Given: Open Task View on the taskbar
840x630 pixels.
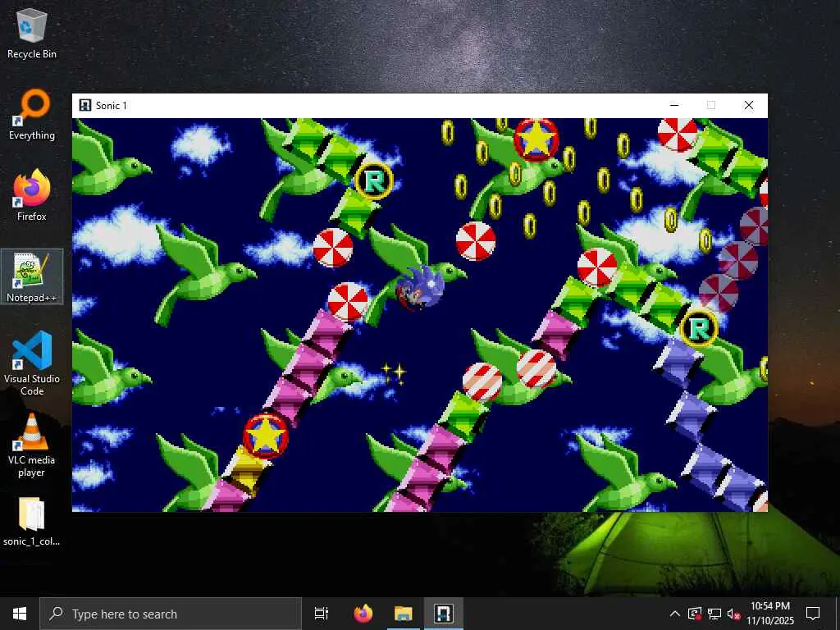Looking at the screenshot, I should (x=321, y=614).
